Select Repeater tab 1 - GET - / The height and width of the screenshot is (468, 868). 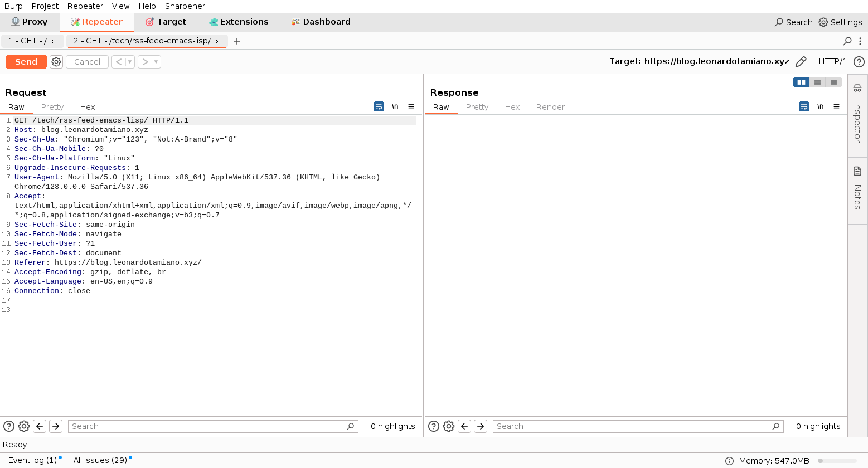[x=28, y=41]
